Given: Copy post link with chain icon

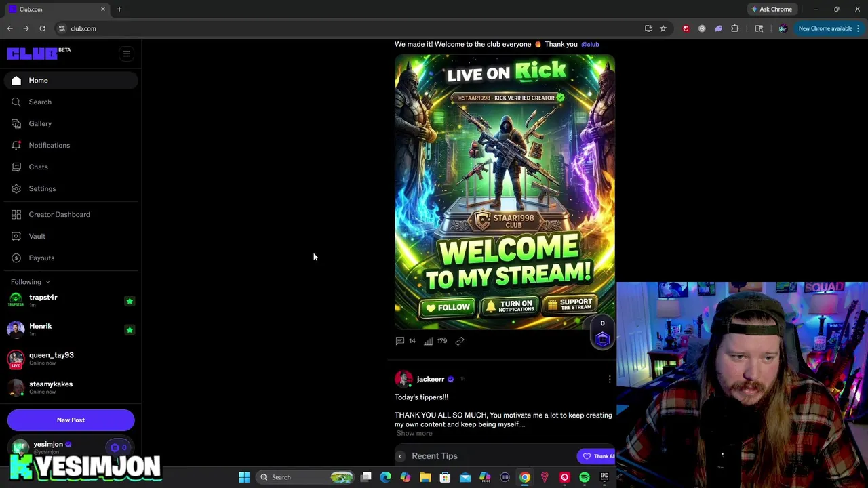Looking at the screenshot, I should (x=460, y=341).
